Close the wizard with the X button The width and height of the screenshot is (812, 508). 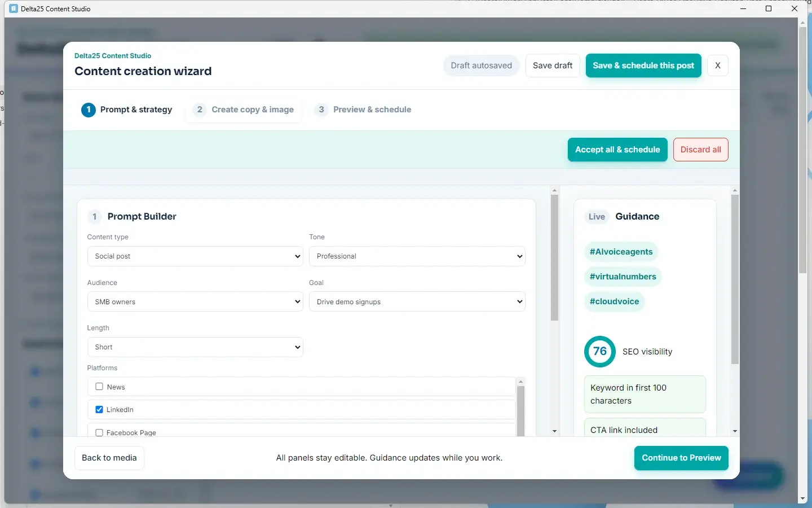(x=717, y=65)
